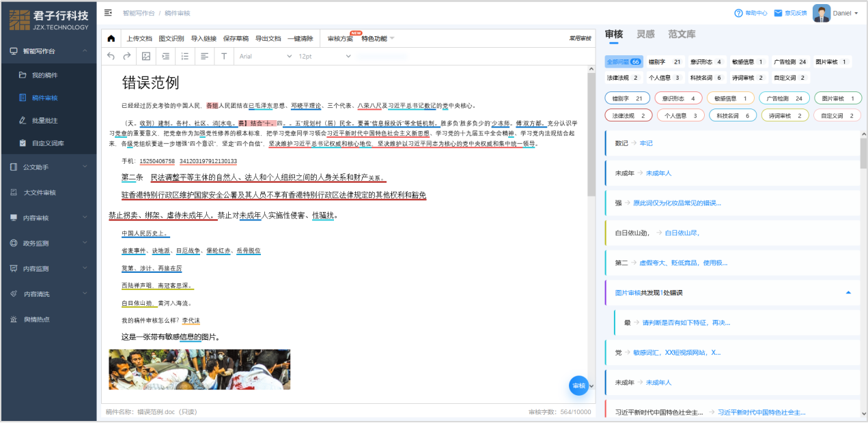Click the 政务监测 sidebar icon
This screenshot has height=423, width=868.
point(14,243)
